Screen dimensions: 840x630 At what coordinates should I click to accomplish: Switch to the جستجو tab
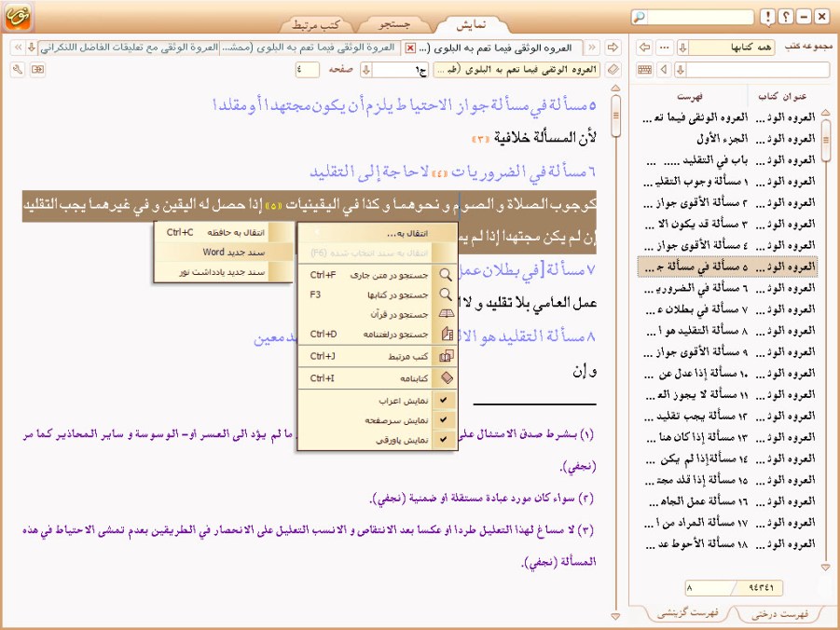tap(393, 24)
